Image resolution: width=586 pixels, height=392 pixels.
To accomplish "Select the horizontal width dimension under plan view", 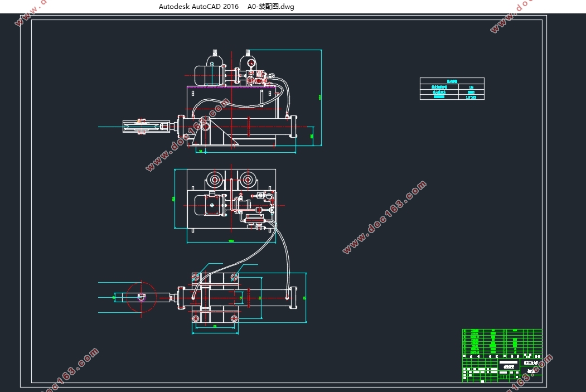I will 231,242.
